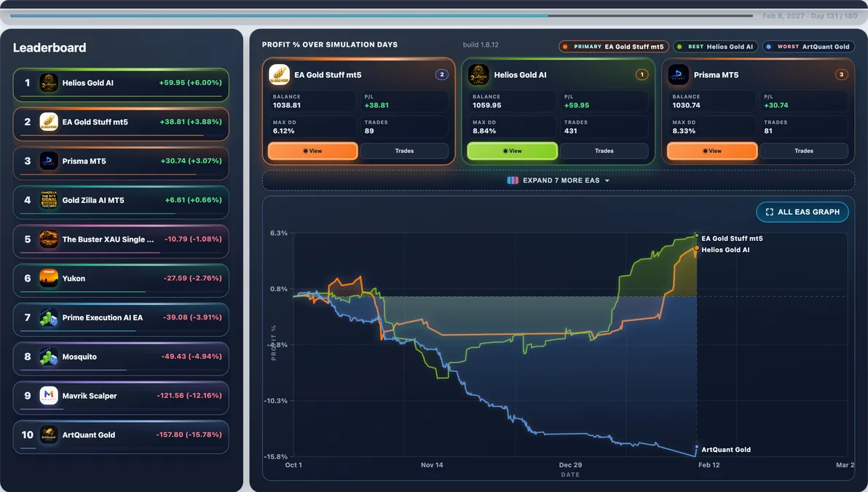Click the Prisma MT5 card logo
868x492 pixels.
click(x=678, y=75)
